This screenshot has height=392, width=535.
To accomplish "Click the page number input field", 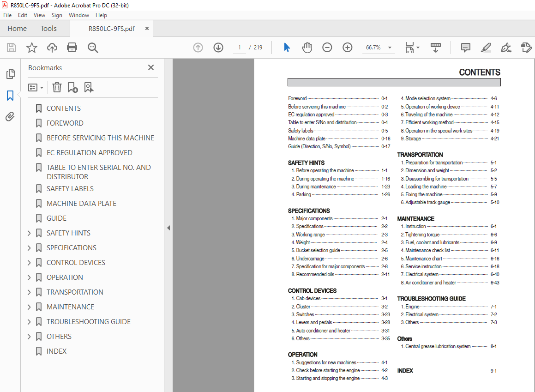I will click(239, 48).
